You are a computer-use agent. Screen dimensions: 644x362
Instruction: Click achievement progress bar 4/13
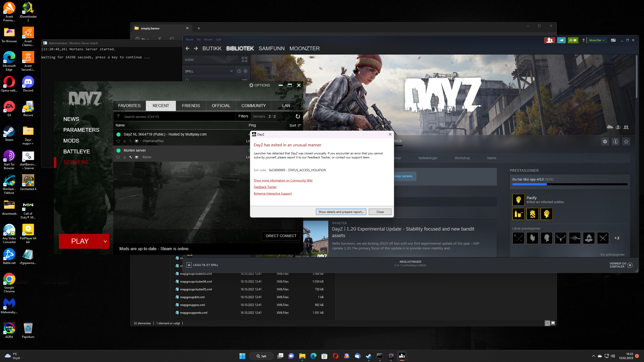tap(570, 185)
